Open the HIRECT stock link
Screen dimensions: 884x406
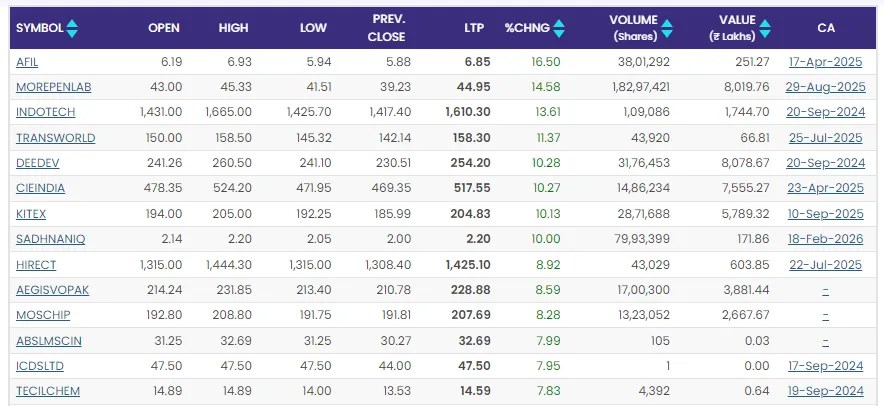[36, 264]
